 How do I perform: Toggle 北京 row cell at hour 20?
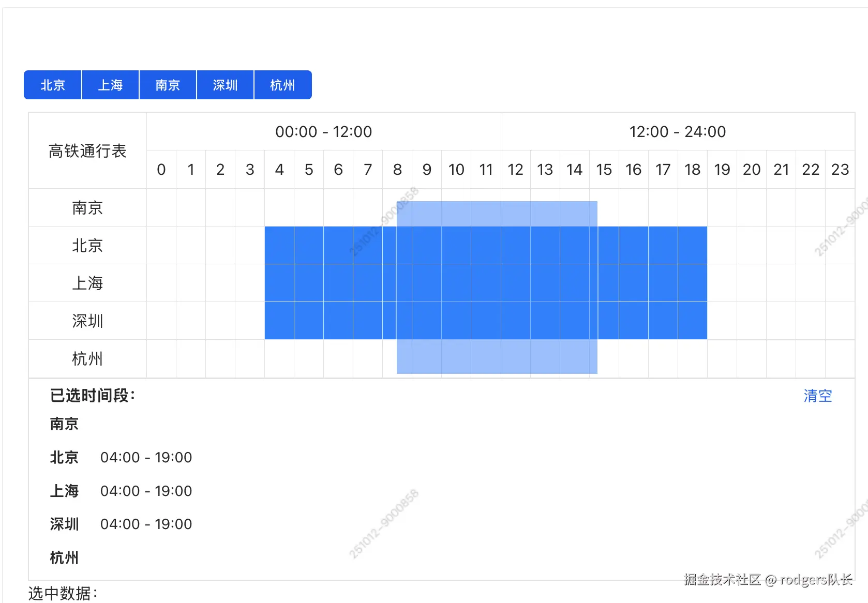point(751,245)
